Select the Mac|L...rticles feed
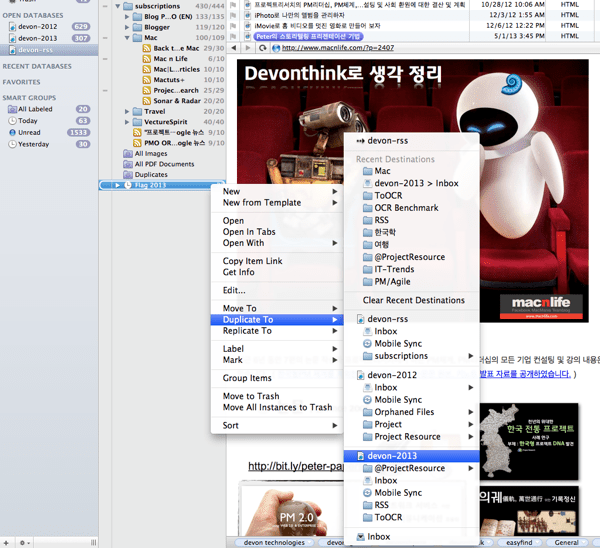Screen dimensions: 600x548 pyautogui.click(x=176, y=69)
